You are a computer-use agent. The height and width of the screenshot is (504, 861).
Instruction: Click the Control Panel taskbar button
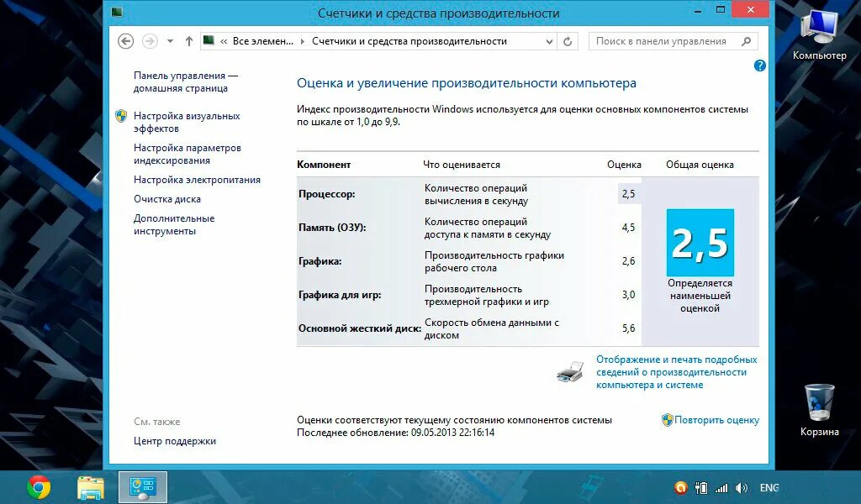(x=143, y=487)
